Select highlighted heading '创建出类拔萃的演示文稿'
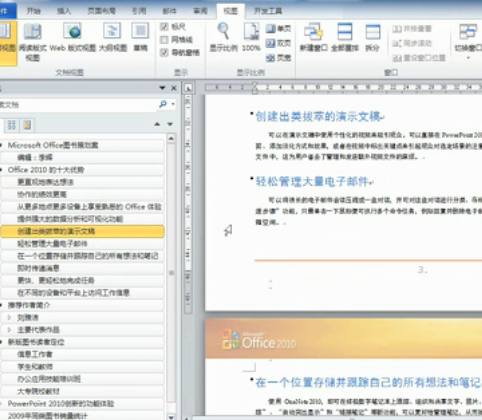Image resolution: width=482 pixels, height=420 pixels. [82, 231]
